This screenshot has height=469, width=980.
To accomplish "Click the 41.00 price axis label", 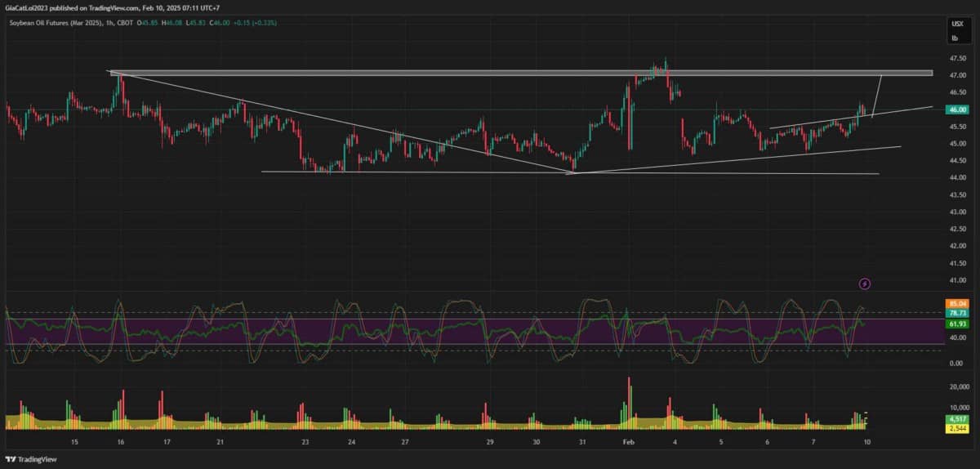I will click(x=958, y=281).
